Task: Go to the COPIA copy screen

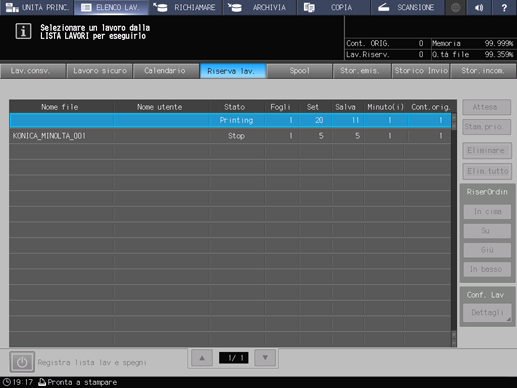Action: point(334,7)
